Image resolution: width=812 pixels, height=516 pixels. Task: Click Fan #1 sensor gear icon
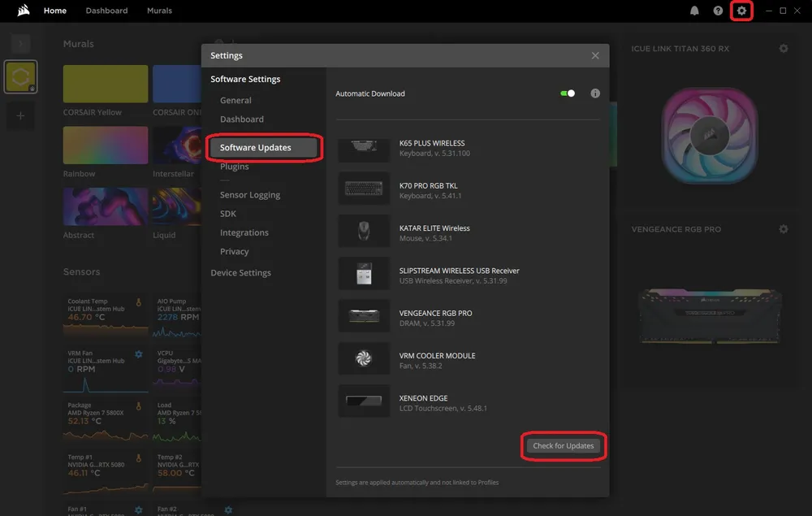tap(139, 510)
